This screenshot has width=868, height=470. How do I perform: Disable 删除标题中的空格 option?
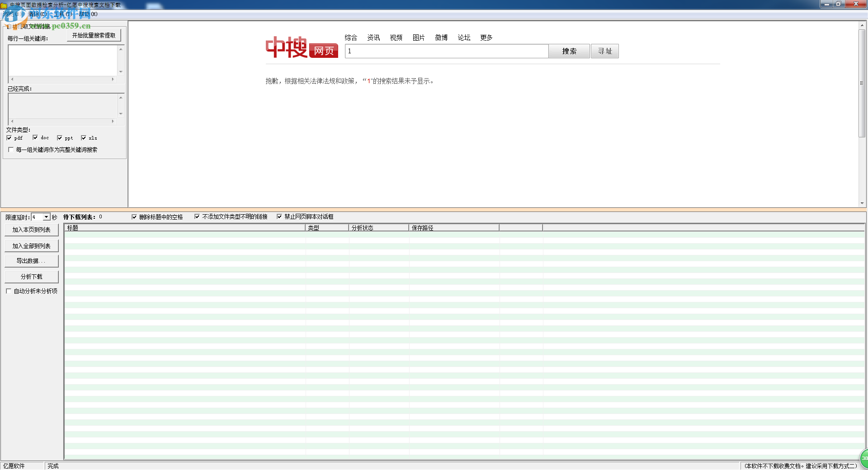click(x=134, y=216)
